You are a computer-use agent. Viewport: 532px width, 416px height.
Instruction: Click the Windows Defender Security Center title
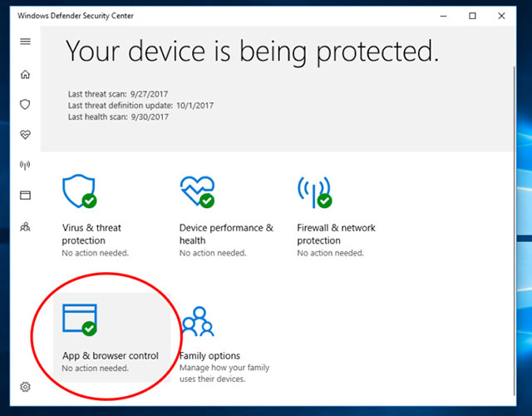pos(76,16)
